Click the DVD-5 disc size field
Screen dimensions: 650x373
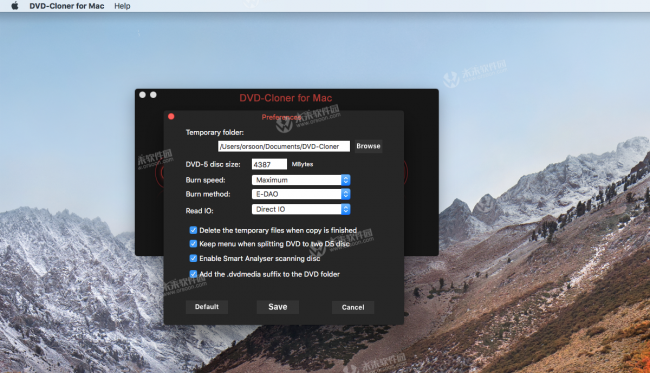[x=269, y=164]
